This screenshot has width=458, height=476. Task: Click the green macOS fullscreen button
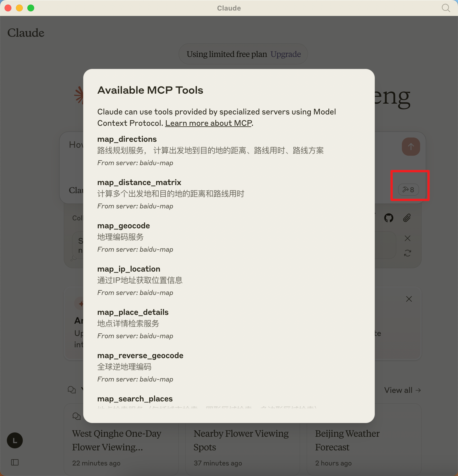tap(31, 8)
